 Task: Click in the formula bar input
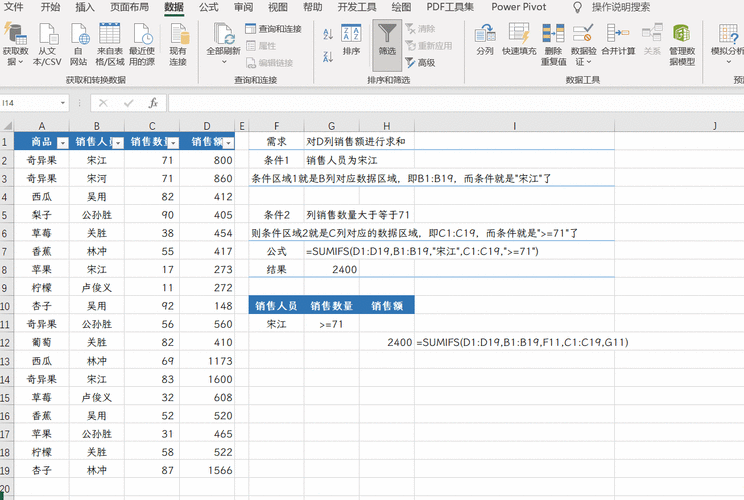click(x=456, y=103)
